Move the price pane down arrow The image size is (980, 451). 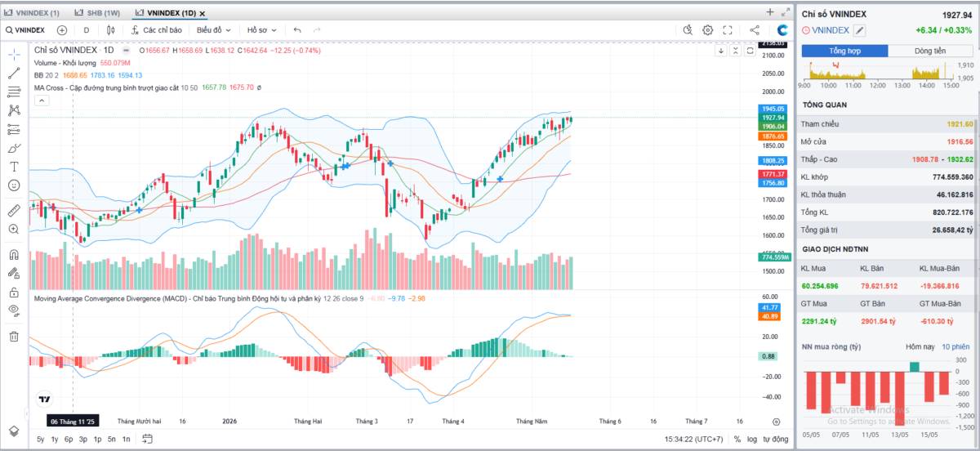tap(721, 51)
